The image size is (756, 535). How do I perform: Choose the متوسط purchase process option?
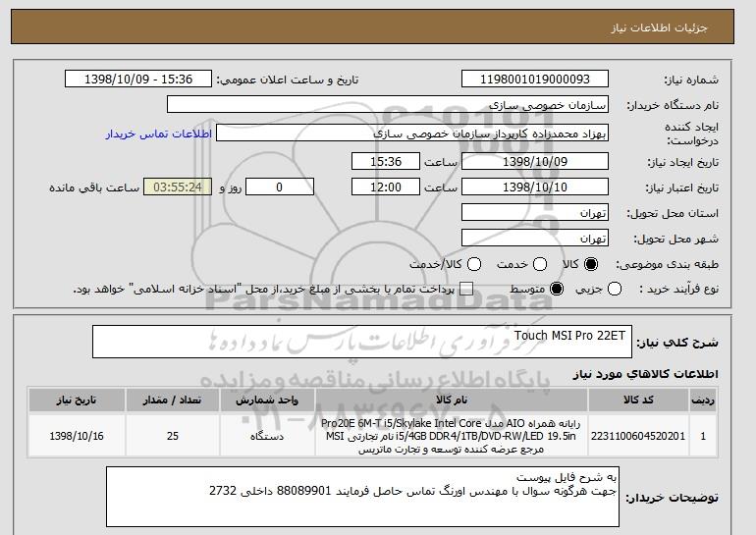click(x=557, y=290)
